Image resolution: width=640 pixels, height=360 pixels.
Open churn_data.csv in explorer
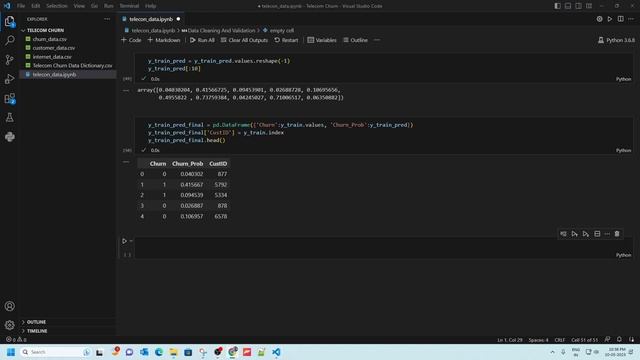click(49, 39)
